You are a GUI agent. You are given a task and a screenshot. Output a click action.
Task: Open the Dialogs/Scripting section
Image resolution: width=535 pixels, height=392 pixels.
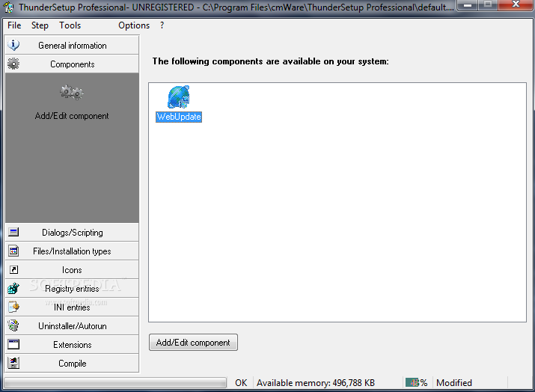click(x=72, y=233)
